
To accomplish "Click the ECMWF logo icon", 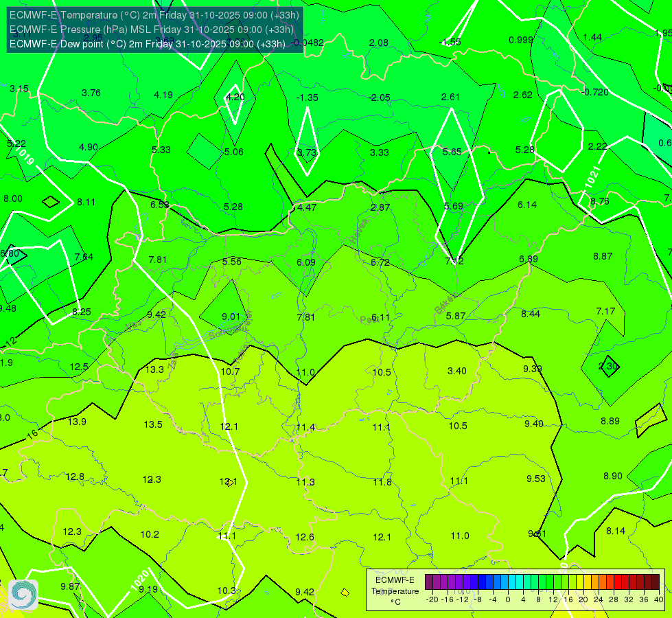I will pos(23,595).
